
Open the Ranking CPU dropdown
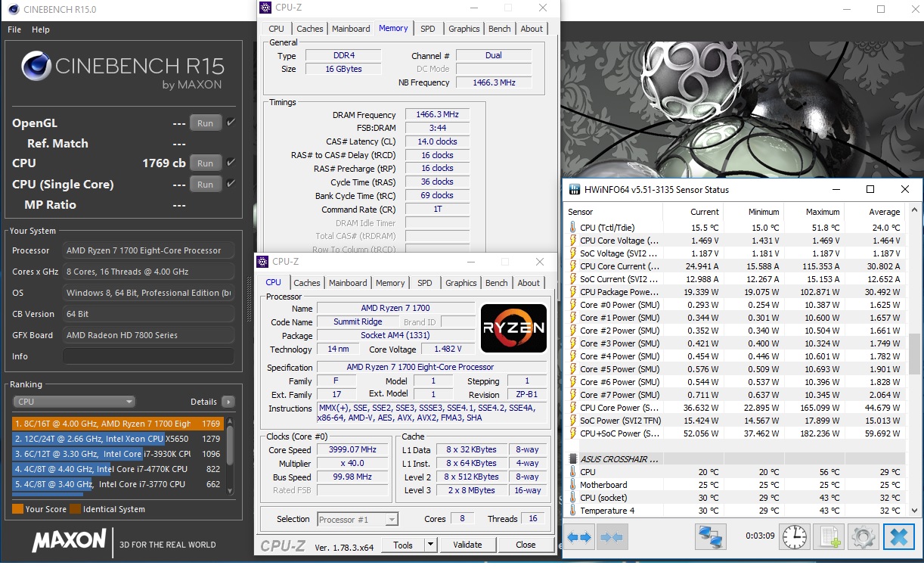(74, 402)
